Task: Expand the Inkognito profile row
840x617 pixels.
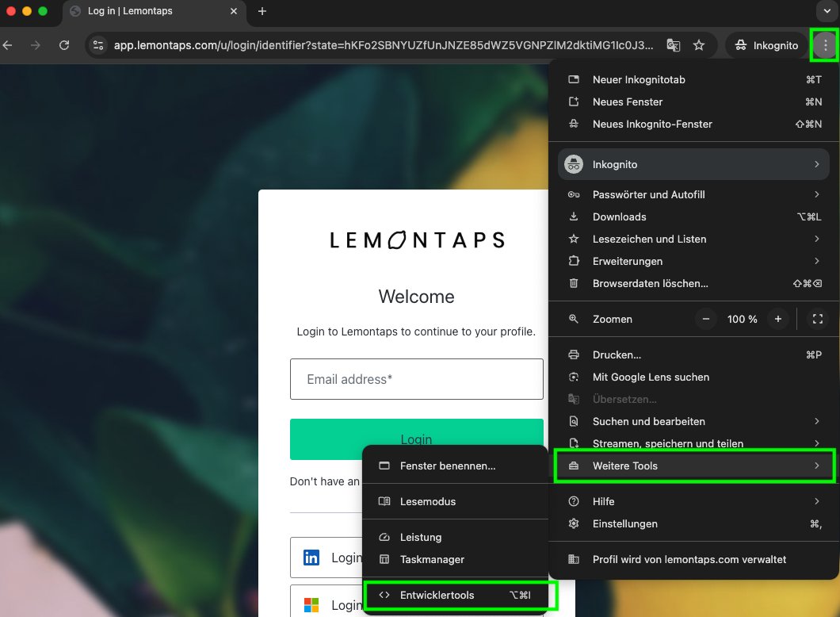Action: click(x=693, y=165)
